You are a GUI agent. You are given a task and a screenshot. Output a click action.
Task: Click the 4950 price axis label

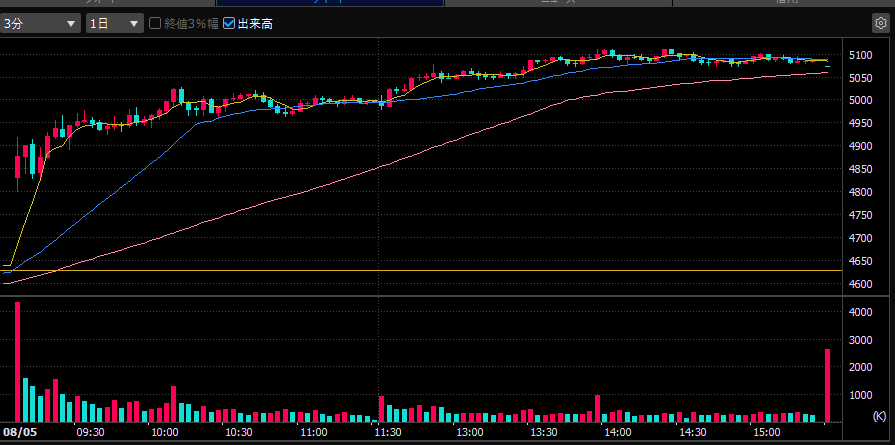pyautogui.click(x=860, y=124)
